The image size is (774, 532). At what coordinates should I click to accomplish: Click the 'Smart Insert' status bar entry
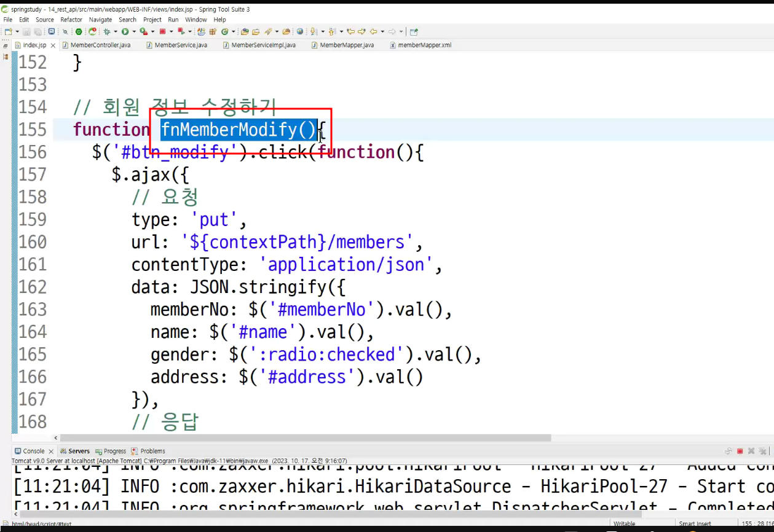[695, 524]
